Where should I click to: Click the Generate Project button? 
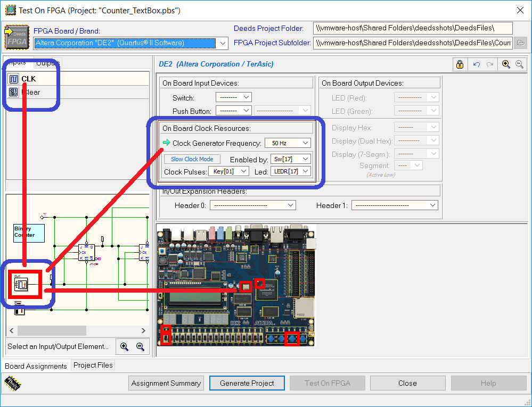point(247,383)
